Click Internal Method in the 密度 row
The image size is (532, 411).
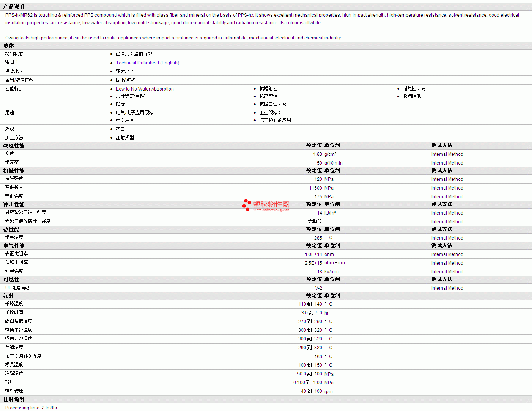tap(447, 154)
